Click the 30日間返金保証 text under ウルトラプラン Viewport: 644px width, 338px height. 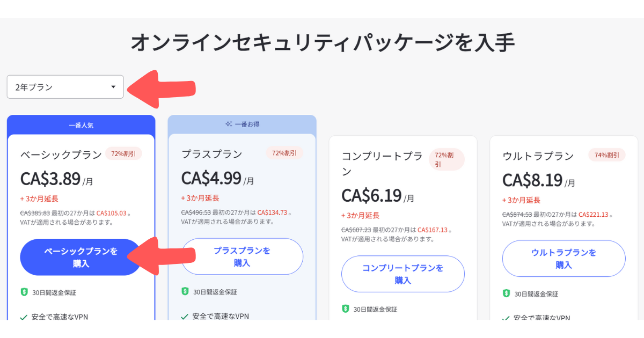click(536, 294)
